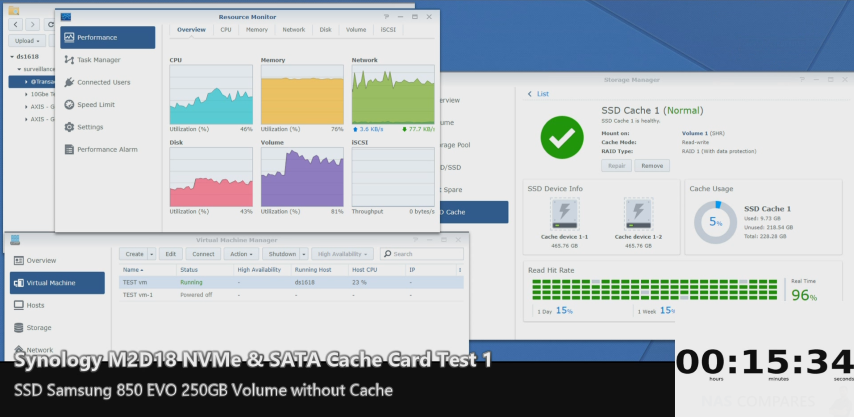Screen dimensions: 854x417
Task: Open Storage Manager help question mark
Action: coord(802,79)
